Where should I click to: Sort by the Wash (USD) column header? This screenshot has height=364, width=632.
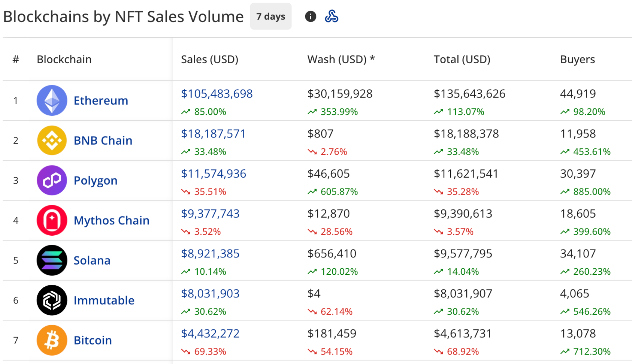pos(341,60)
